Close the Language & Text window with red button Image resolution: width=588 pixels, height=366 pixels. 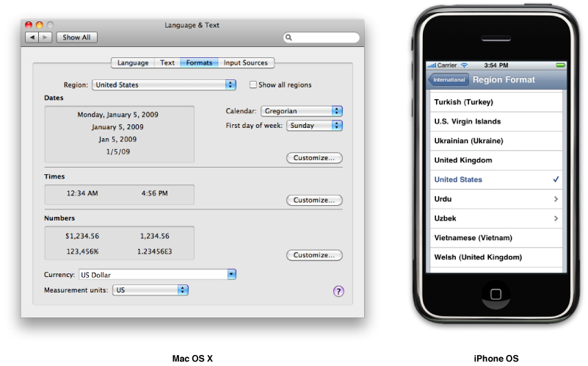[x=29, y=25]
